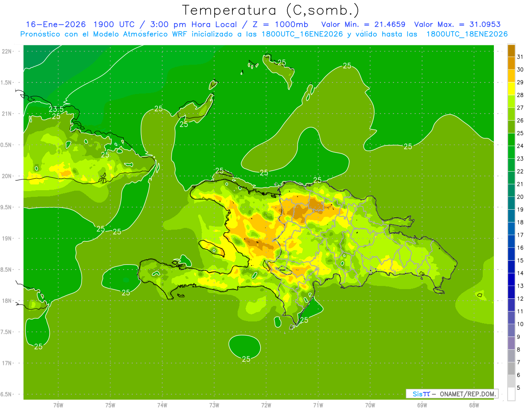Click the colorbar value "5"
Viewport: 532px width, 411px height.
[519, 388]
